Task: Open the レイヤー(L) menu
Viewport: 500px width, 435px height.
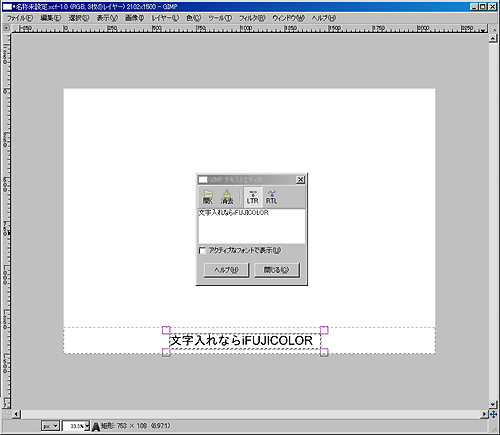Action: (165, 18)
